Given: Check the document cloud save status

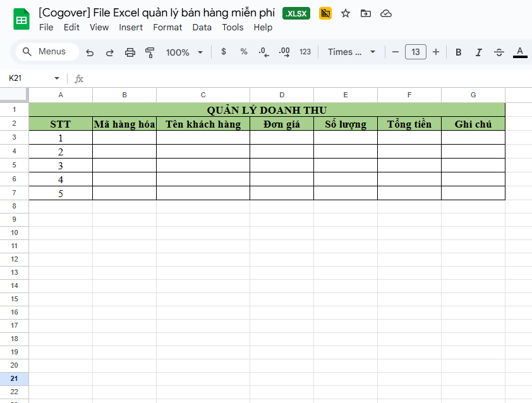Looking at the screenshot, I should (386, 13).
